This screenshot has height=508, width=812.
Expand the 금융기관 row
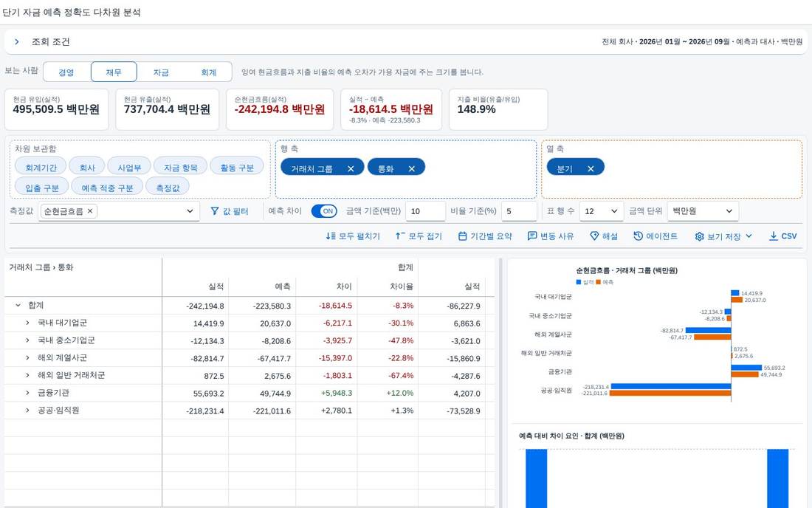coord(27,393)
